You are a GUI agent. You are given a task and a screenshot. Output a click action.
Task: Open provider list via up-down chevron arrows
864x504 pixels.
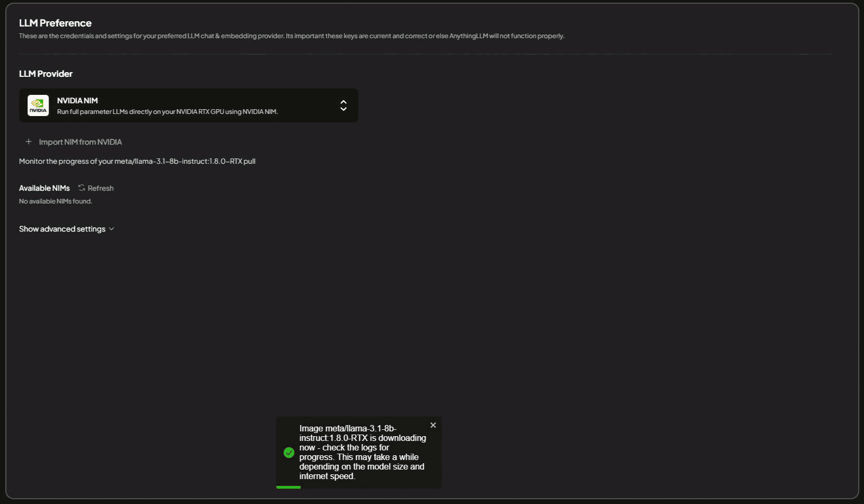point(343,105)
